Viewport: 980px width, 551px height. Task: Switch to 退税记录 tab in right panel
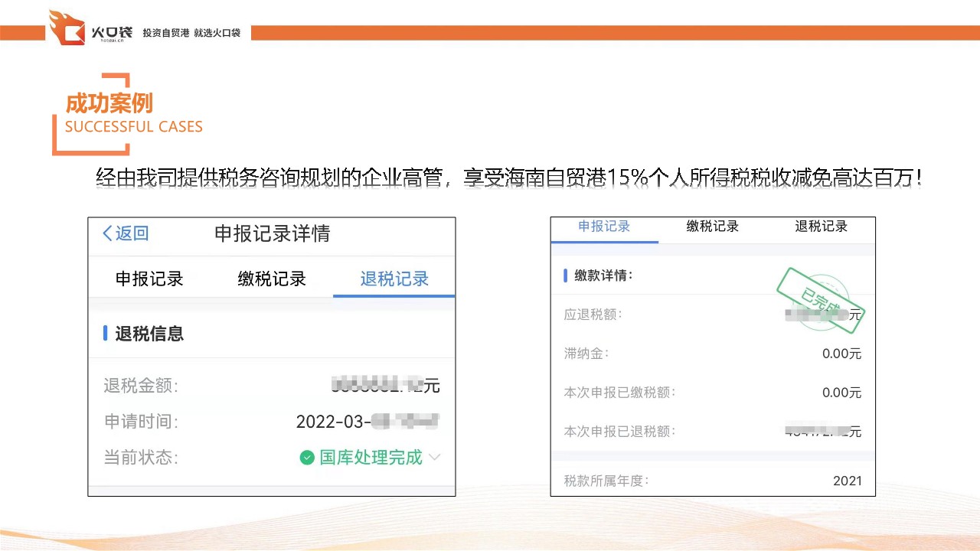click(x=821, y=227)
